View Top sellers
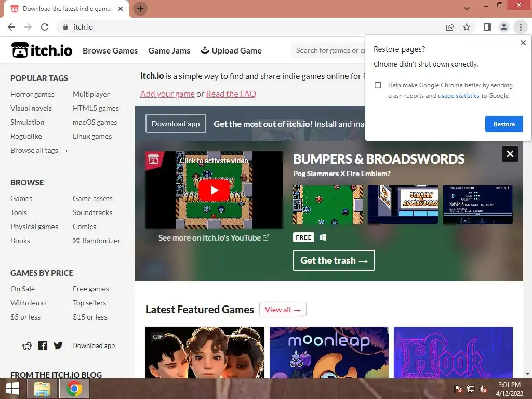The image size is (532, 399). 89,303
